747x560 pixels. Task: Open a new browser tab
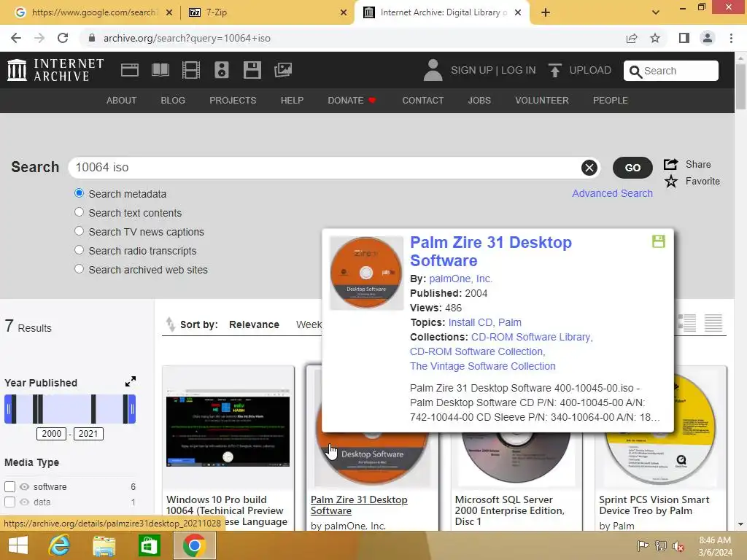point(546,12)
